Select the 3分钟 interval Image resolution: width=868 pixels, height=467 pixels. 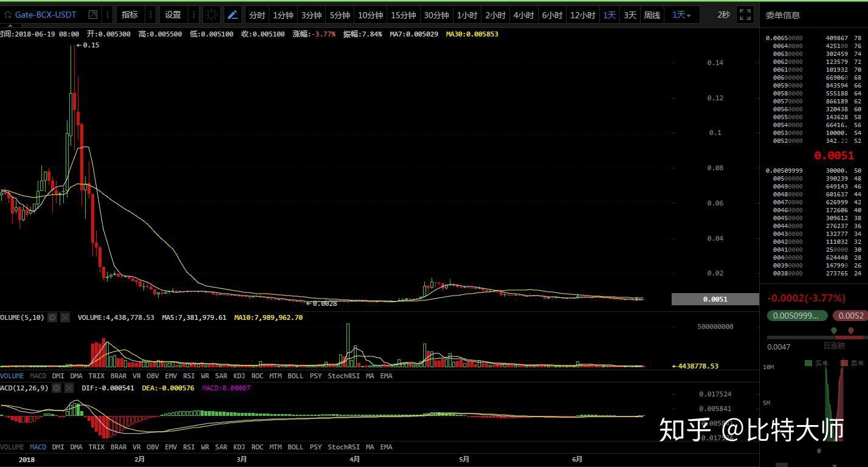point(311,15)
